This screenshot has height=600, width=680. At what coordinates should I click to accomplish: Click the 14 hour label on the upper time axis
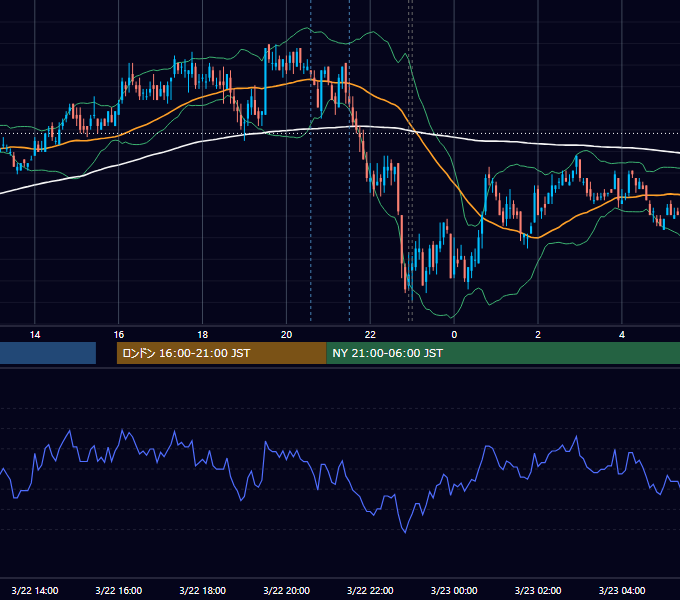coord(35,335)
